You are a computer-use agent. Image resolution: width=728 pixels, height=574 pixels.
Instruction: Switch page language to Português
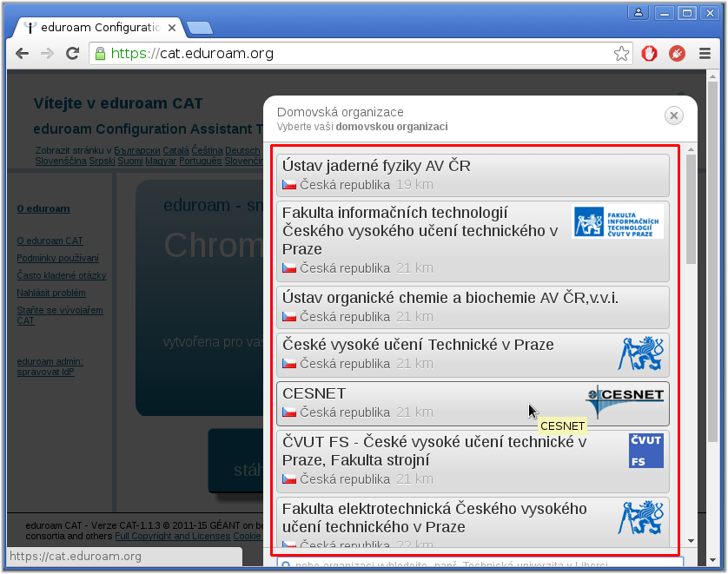pos(201,161)
